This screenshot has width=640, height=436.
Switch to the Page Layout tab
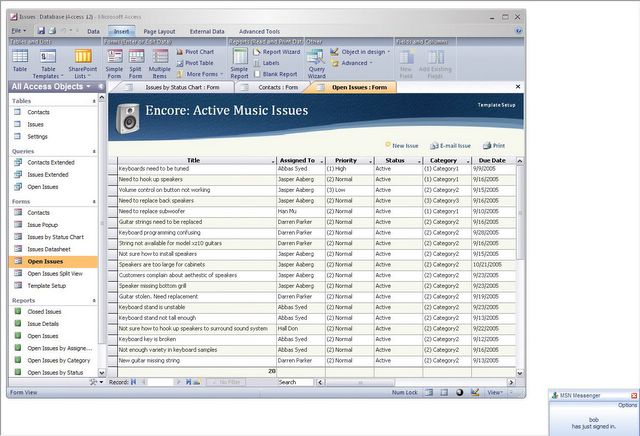[159, 31]
